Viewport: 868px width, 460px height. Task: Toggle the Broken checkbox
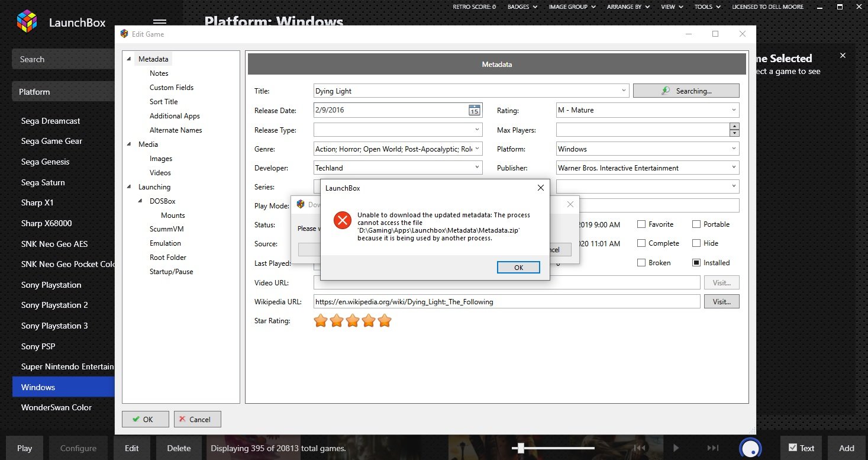641,262
